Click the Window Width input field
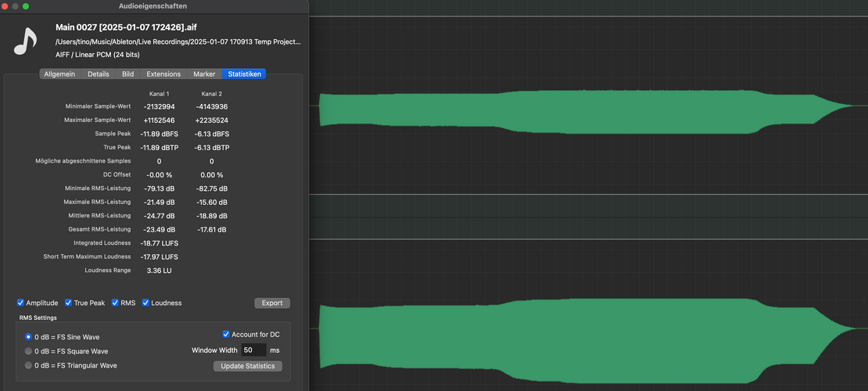Screen dimensions: 868x391 253,350
